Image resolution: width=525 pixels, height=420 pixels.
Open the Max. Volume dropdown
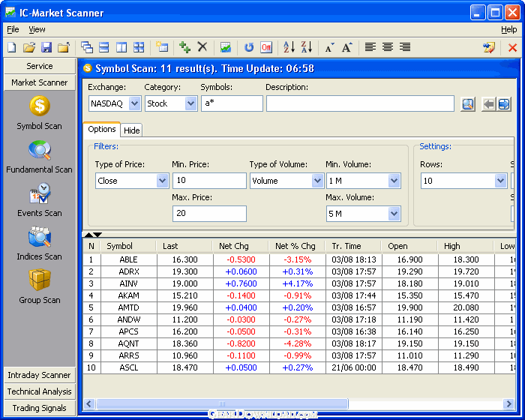(394, 214)
